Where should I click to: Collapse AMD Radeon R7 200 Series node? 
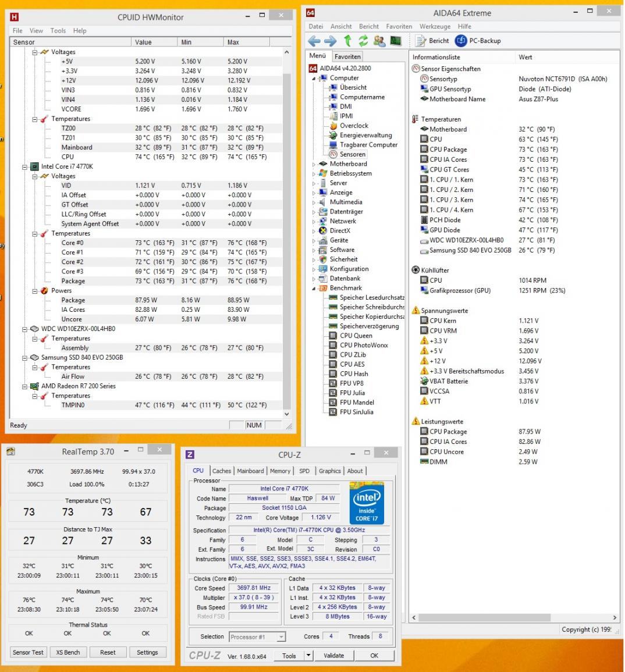[25, 386]
